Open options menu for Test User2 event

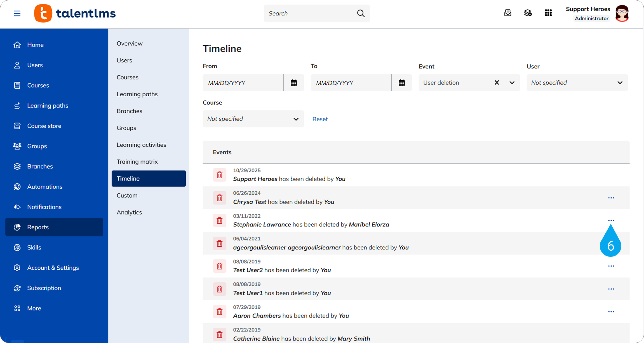coord(611,266)
